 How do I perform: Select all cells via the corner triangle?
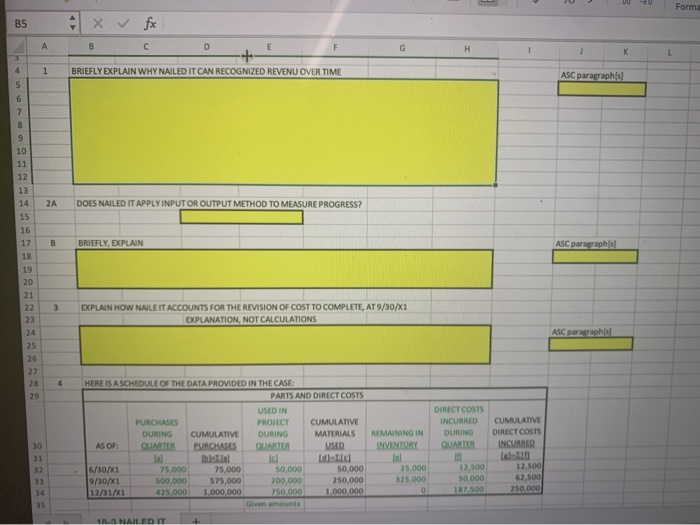point(18,46)
